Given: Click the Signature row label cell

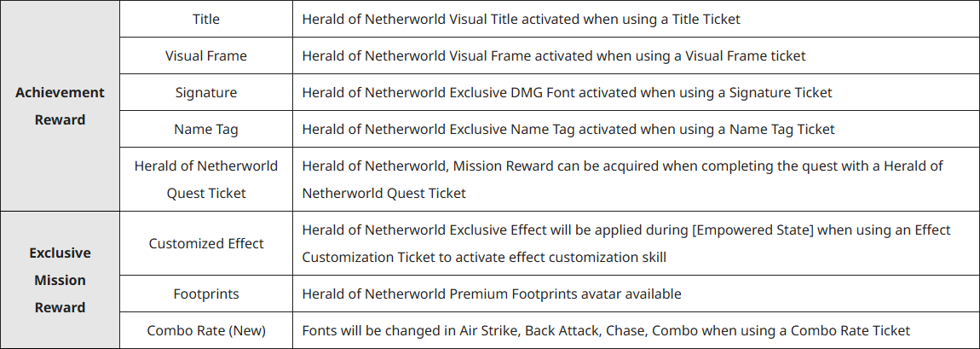Looking at the screenshot, I should 206,92.
